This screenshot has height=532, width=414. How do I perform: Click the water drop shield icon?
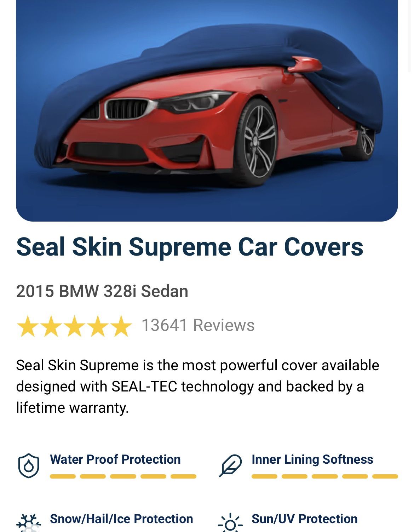28,465
